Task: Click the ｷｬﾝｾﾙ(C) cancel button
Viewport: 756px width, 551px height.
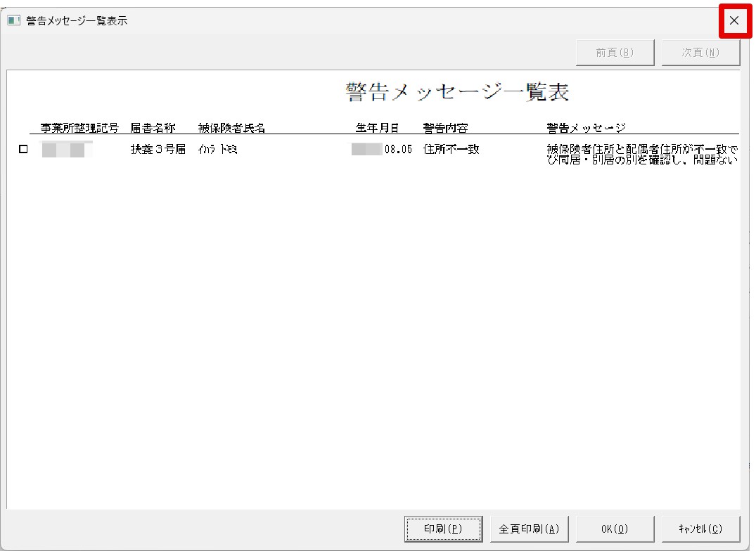Action: point(700,529)
